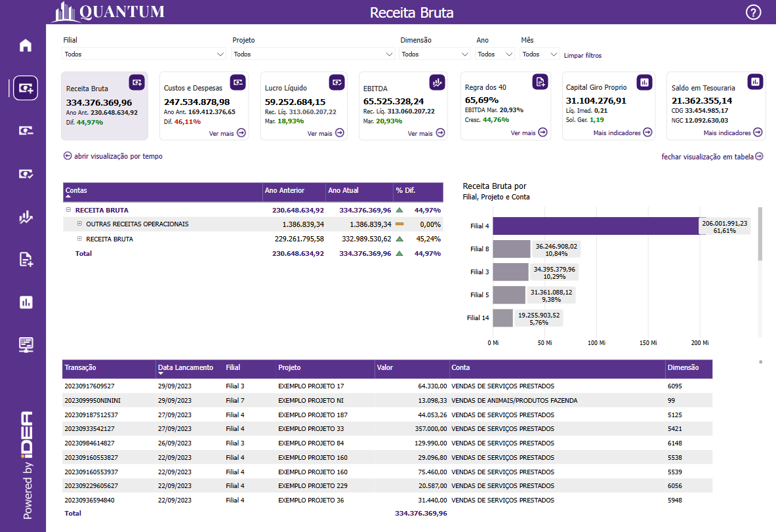Click Limpar filtros link

(x=582, y=56)
